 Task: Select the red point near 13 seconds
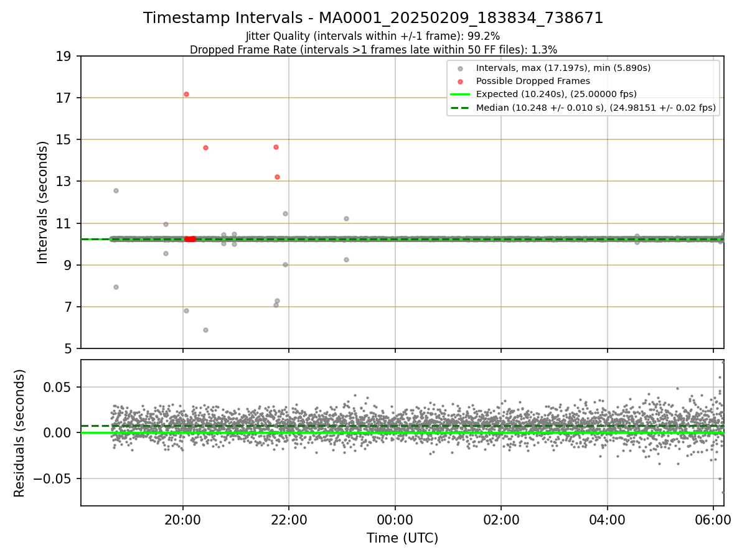tap(277, 177)
